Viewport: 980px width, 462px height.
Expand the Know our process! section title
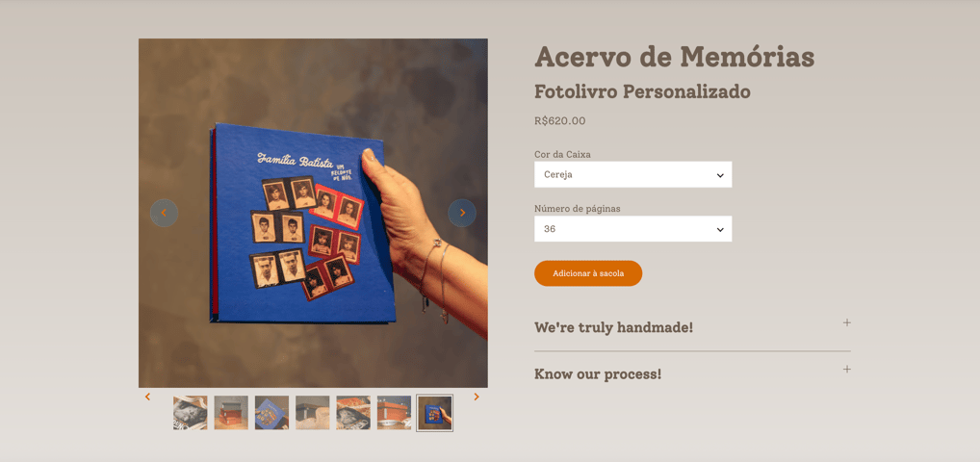pyautogui.click(x=598, y=373)
